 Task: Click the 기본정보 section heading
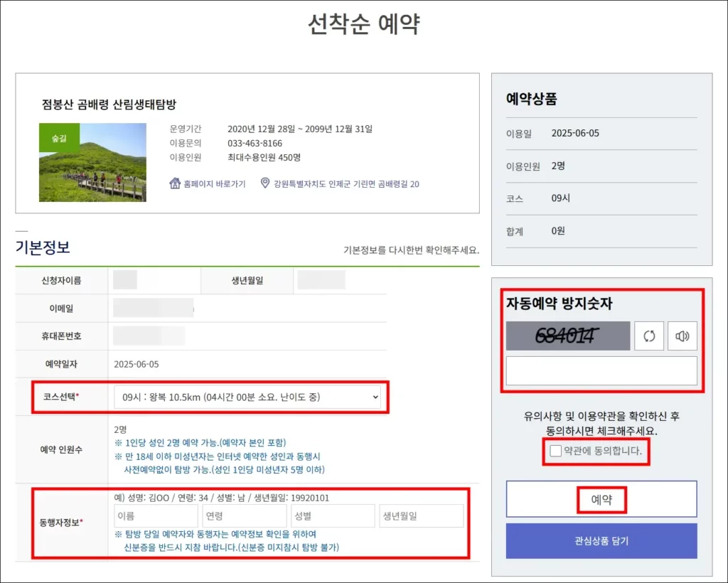[43, 247]
